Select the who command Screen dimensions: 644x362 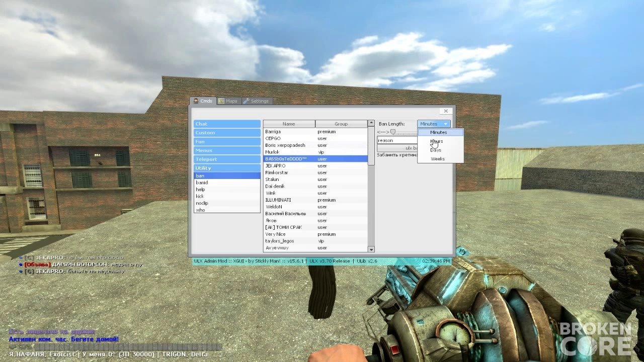pyautogui.click(x=227, y=210)
